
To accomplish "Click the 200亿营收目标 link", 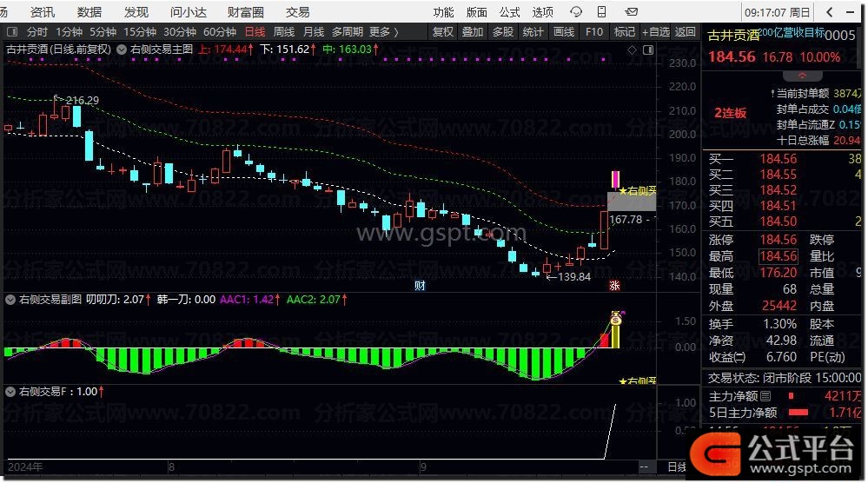I will 792,32.
